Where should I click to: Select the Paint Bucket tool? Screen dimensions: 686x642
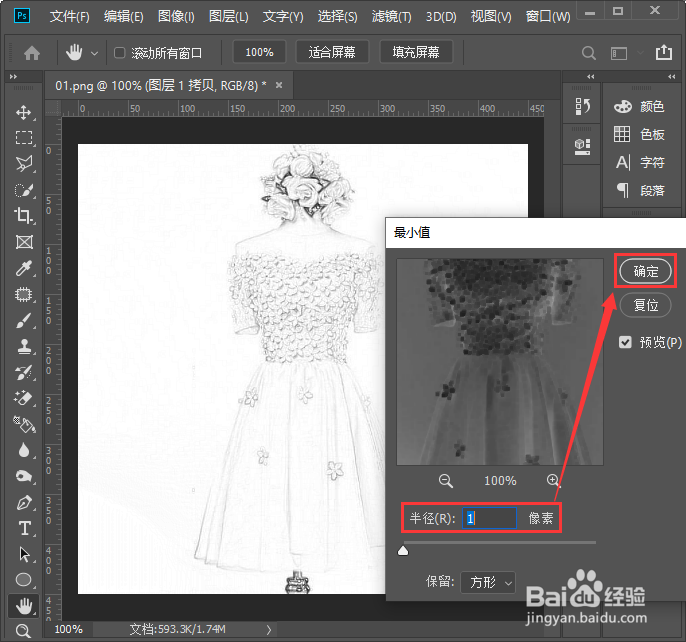coord(24,424)
